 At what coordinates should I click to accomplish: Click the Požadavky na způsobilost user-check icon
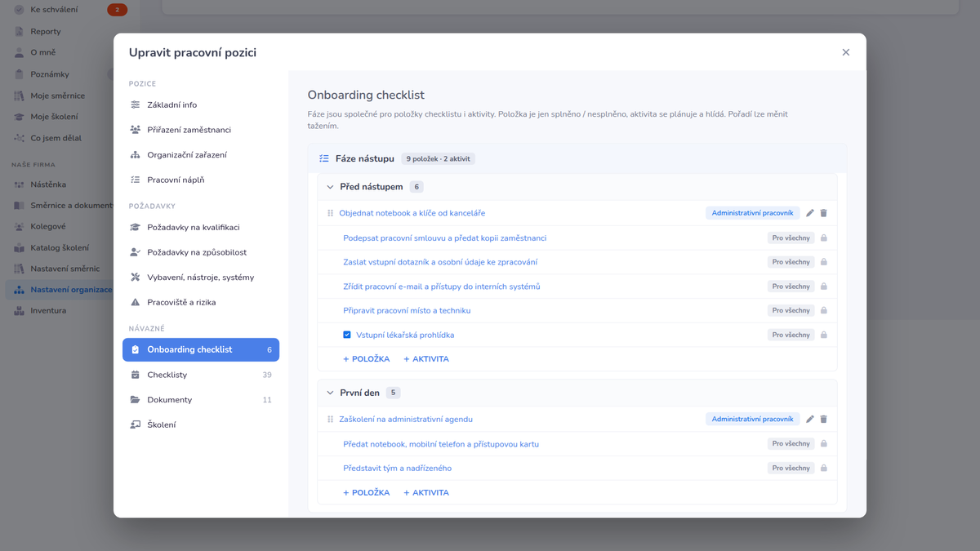pos(136,252)
